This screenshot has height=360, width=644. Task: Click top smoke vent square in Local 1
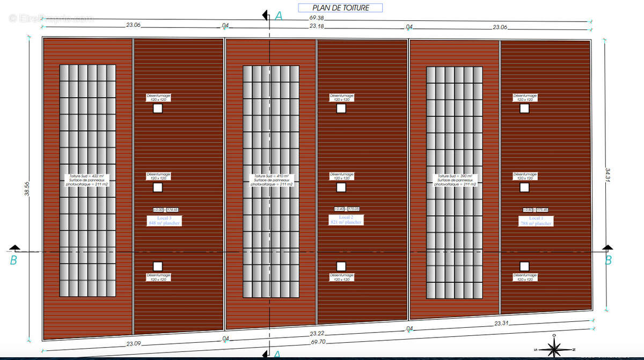[x=524, y=108]
